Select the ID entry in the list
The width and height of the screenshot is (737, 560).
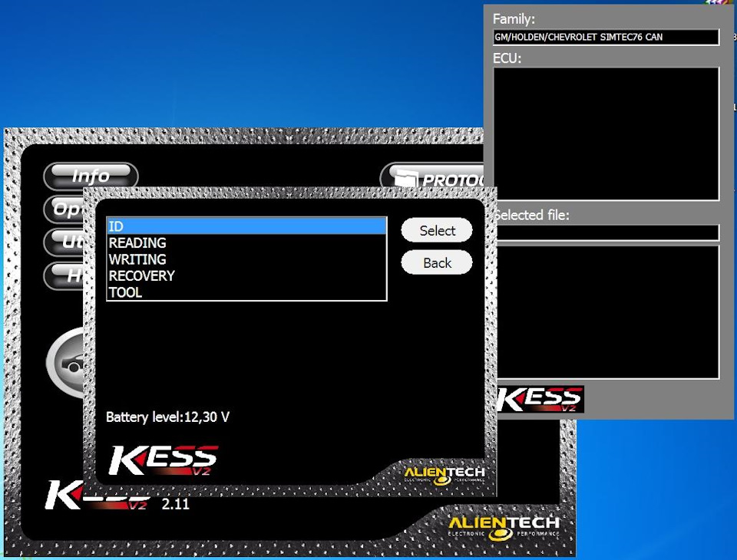coord(246,226)
